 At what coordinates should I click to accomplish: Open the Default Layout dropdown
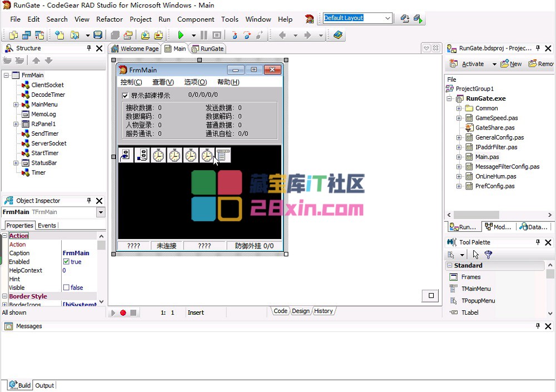pyautogui.click(x=388, y=18)
